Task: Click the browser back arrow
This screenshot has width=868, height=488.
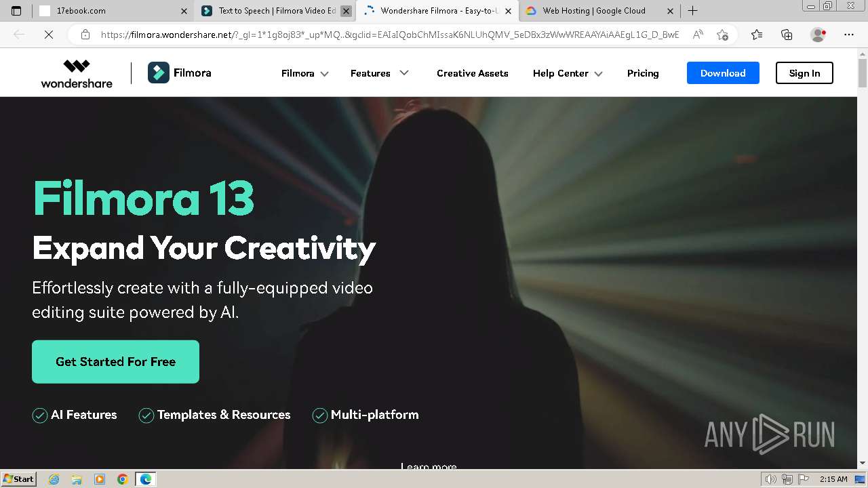Action: pos(19,35)
